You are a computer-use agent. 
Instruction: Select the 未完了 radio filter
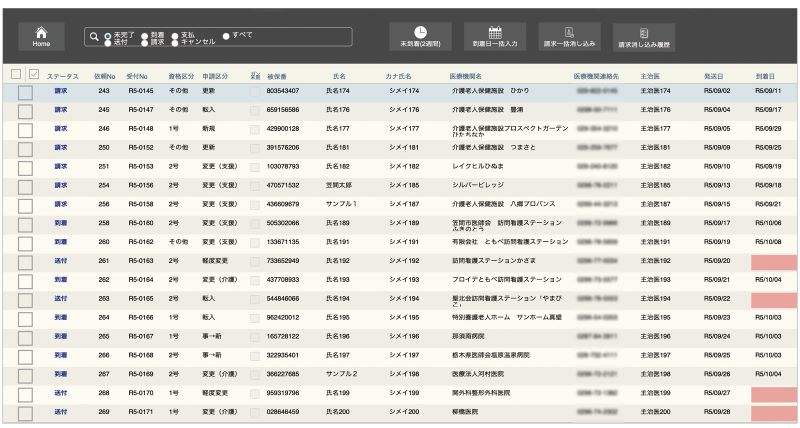(107, 34)
